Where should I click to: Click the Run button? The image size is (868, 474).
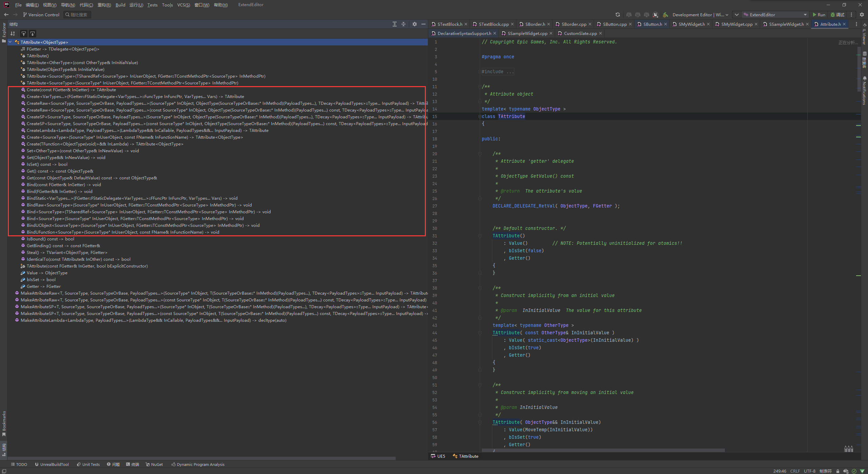pos(818,15)
